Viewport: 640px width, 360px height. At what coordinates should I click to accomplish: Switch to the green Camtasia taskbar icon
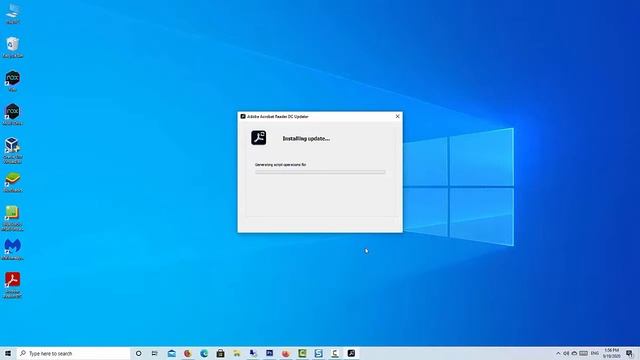point(302,353)
